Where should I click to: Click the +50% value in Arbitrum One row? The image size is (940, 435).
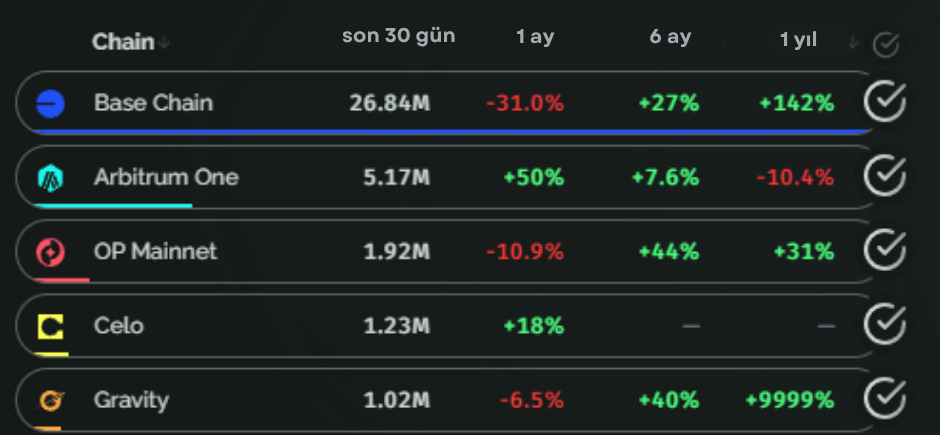[x=534, y=177]
